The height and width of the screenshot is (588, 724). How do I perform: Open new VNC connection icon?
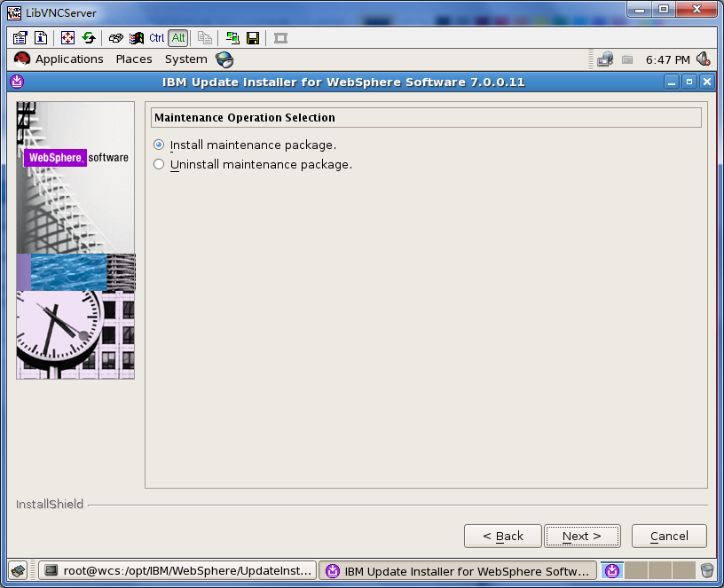coord(232,38)
